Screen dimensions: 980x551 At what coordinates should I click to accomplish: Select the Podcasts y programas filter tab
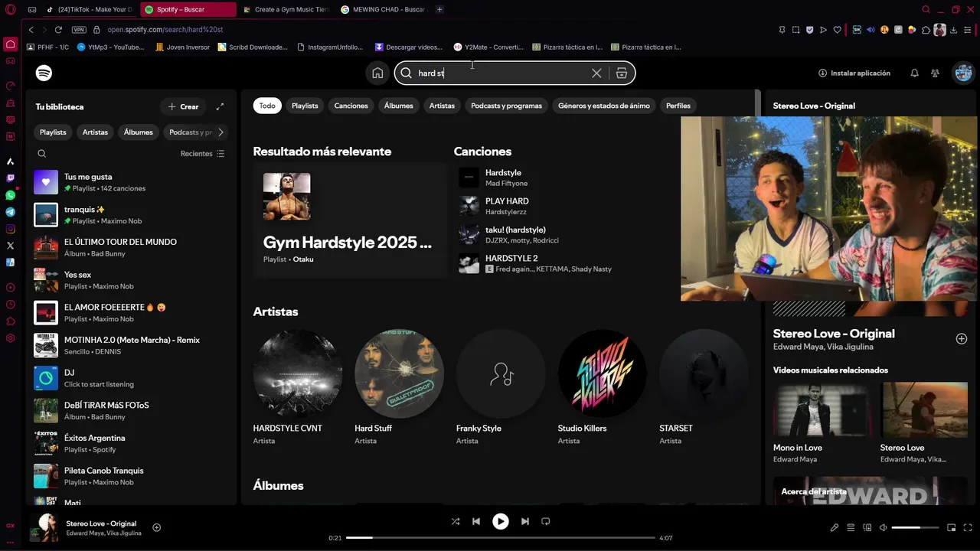(x=506, y=106)
